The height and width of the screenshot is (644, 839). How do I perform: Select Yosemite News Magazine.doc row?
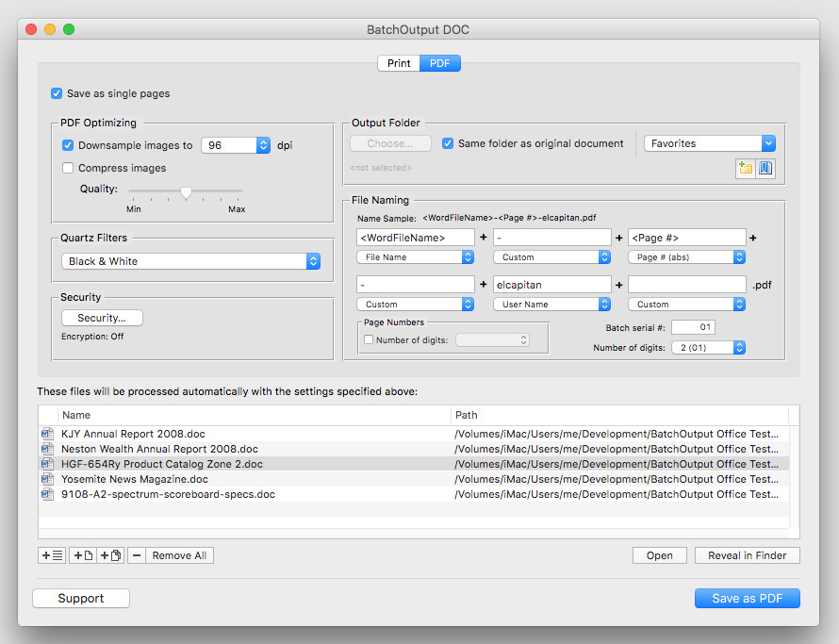[x=414, y=479]
